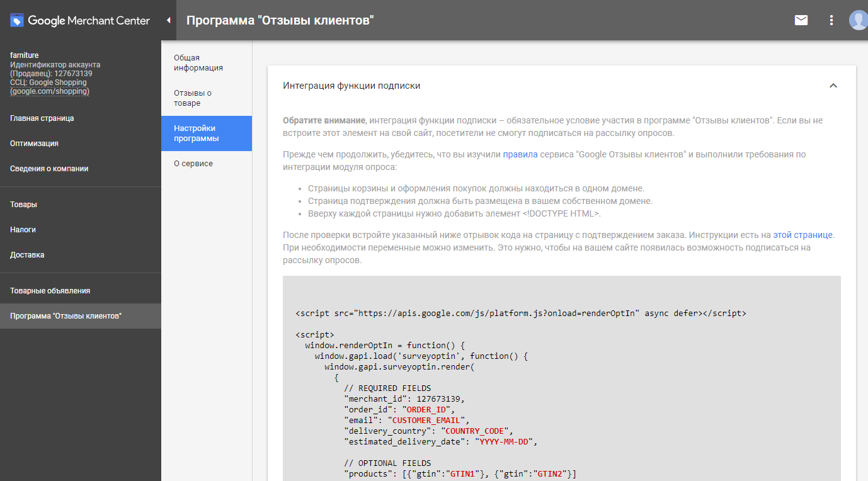Screen dimensions: 868x481
Task: Go to Главная страница in the sidebar
Action: click(x=42, y=118)
